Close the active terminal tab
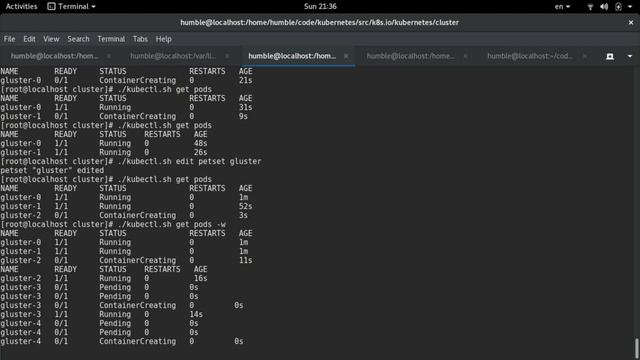The image size is (640, 360). pos(346,56)
